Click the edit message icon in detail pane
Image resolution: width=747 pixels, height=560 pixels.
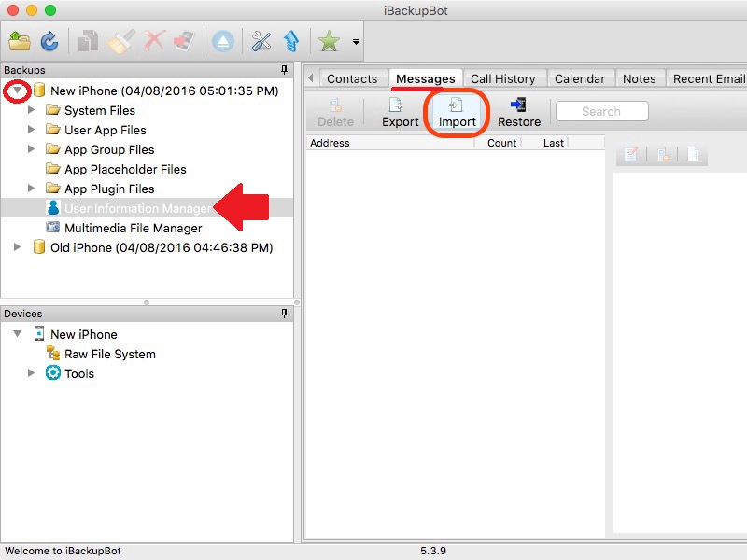(x=631, y=154)
